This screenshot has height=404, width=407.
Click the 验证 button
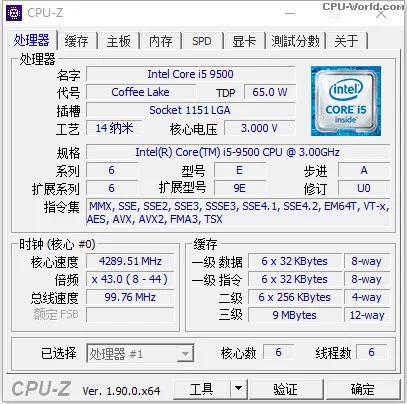tap(286, 388)
